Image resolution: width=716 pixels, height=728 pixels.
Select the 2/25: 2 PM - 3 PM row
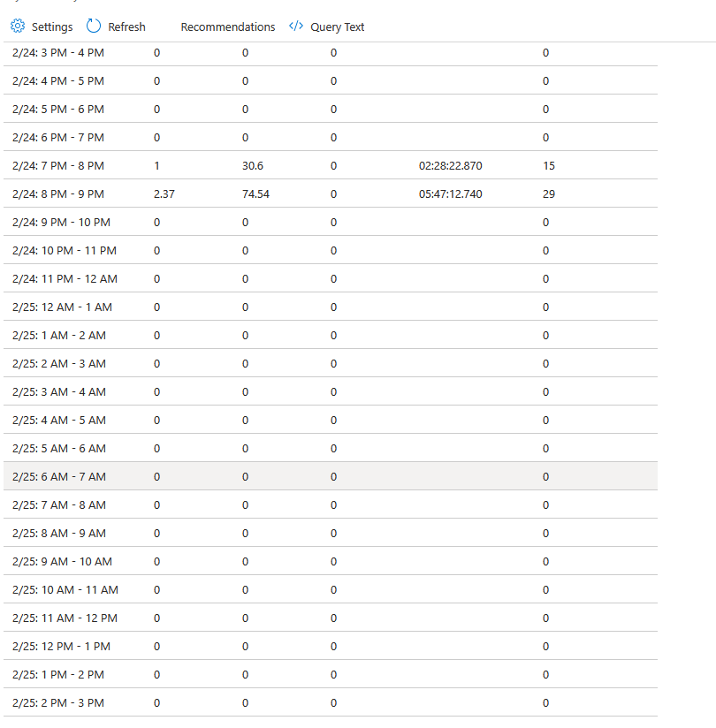(x=331, y=703)
